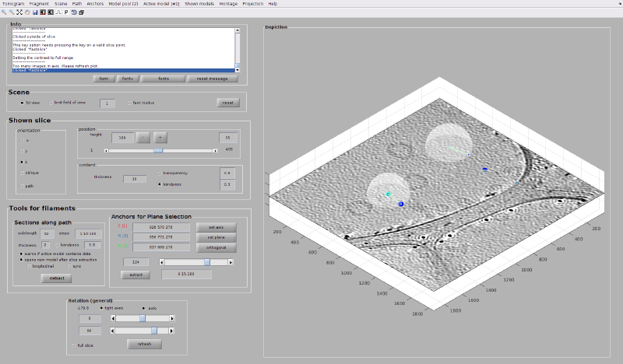
Task: Open the Help menu
Action: click(273, 4)
